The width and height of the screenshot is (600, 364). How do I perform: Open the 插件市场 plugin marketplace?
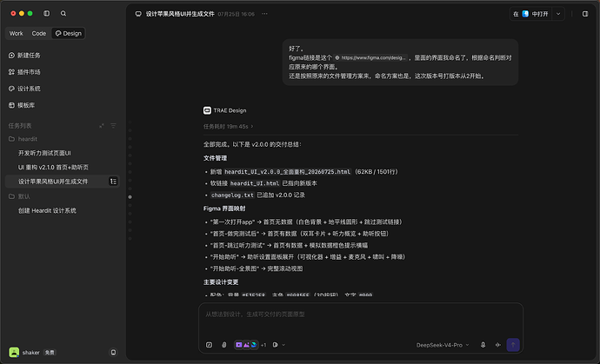coord(24,72)
